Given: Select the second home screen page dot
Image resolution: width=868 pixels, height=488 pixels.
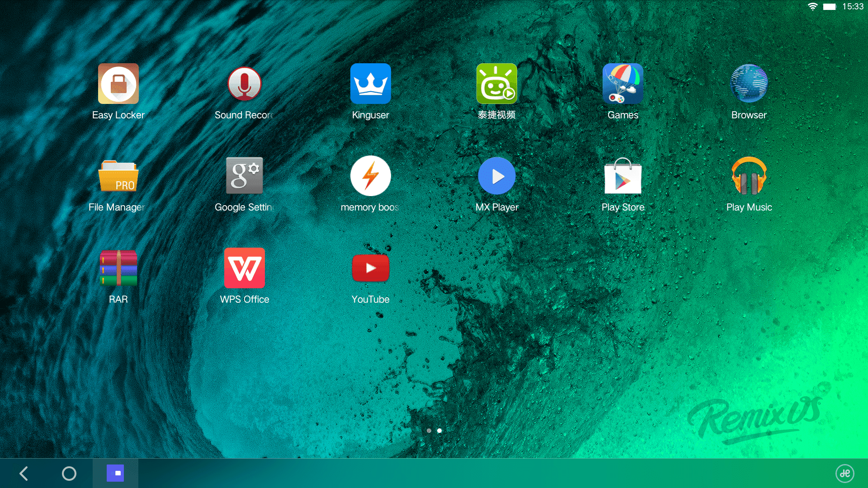Looking at the screenshot, I should pos(439,431).
